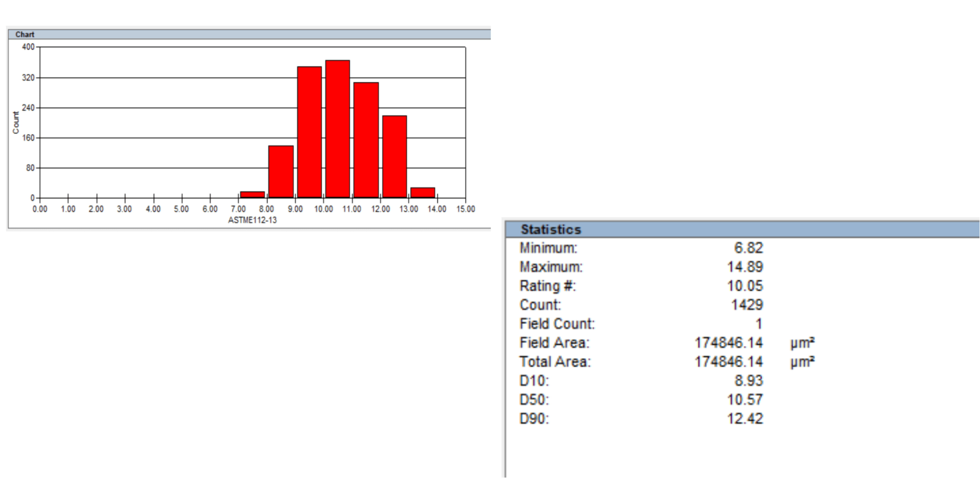
Task: Click the μm² unit in Total Area row
Action: point(802,362)
